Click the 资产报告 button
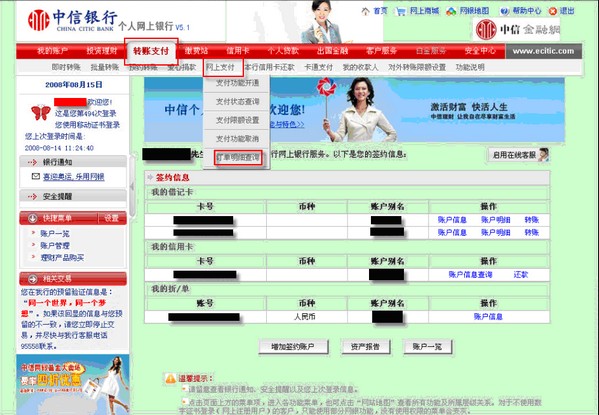Image resolution: width=599 pixels, height=415 pixels. (x=366, y=347)
